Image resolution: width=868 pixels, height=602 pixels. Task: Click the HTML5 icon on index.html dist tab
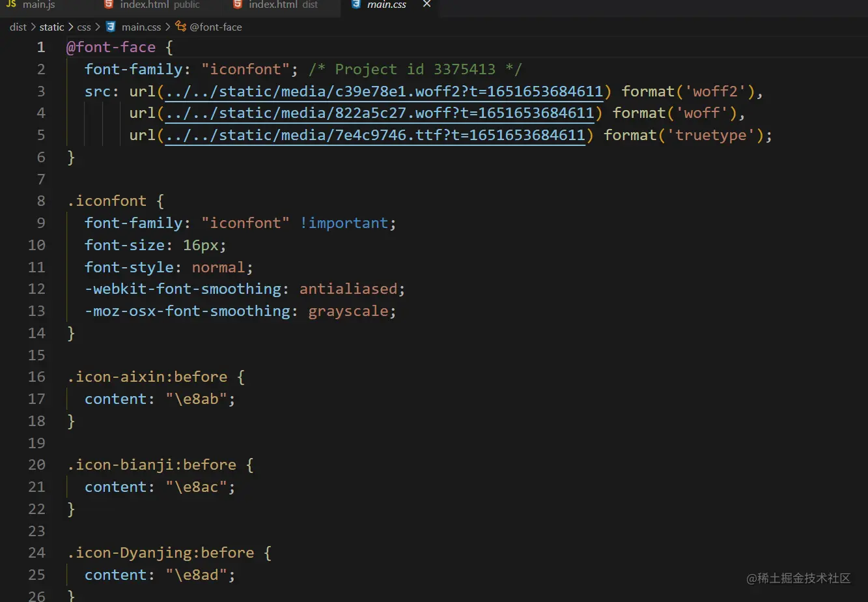(x=236, y=5)
